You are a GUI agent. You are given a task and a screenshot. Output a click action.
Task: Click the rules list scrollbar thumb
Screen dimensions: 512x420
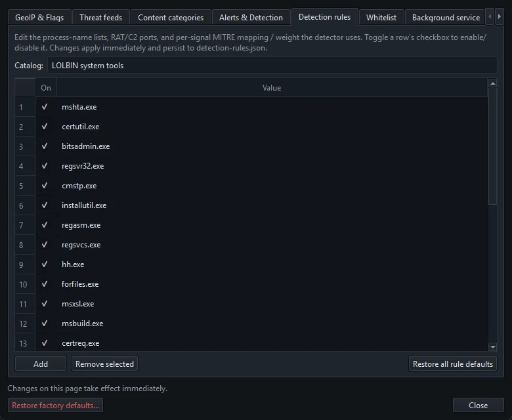493,146
